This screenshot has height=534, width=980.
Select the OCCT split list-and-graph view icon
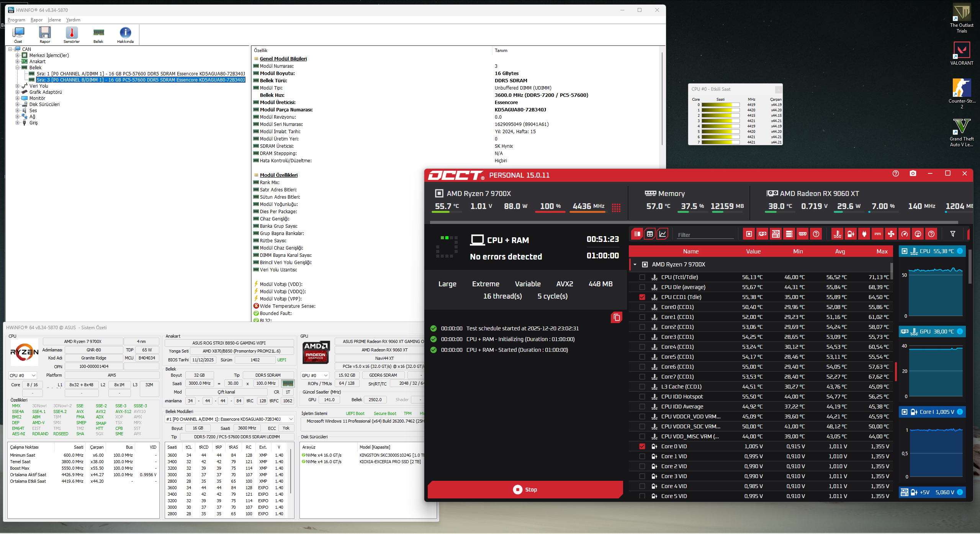(637, 234)
